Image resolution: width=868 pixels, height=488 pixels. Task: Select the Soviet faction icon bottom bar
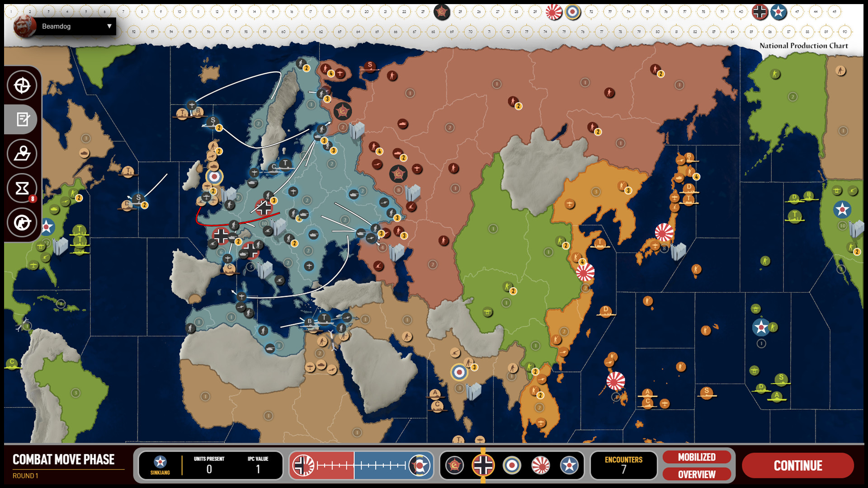click(x=455, y=465)
